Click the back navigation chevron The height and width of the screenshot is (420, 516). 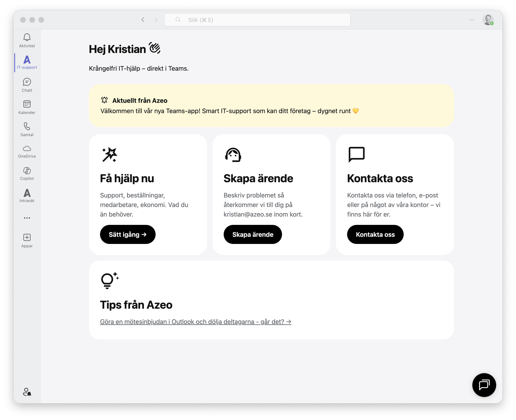pos(143,19)
